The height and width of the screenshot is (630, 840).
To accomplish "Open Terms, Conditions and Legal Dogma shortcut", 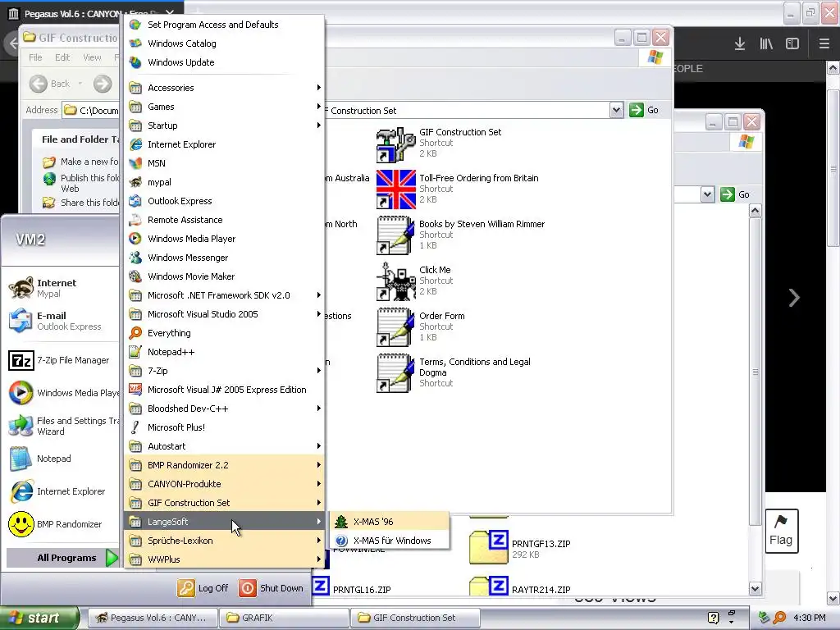I will [x=454, y=373].
